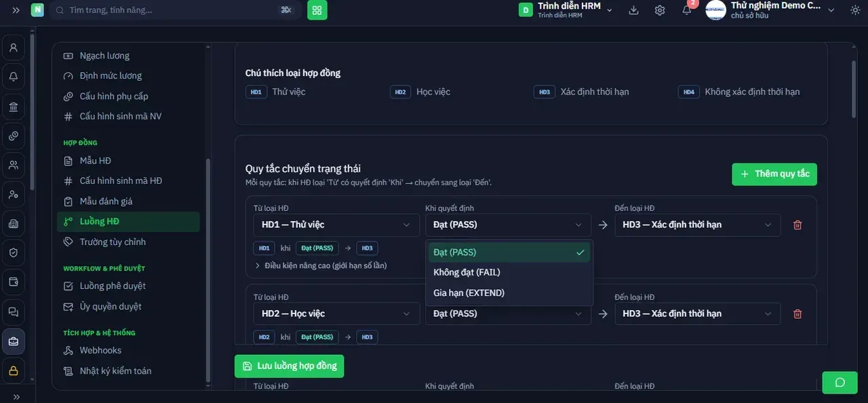Select the shield icon in left rail
868x403 pixels.
coord(14,252)
